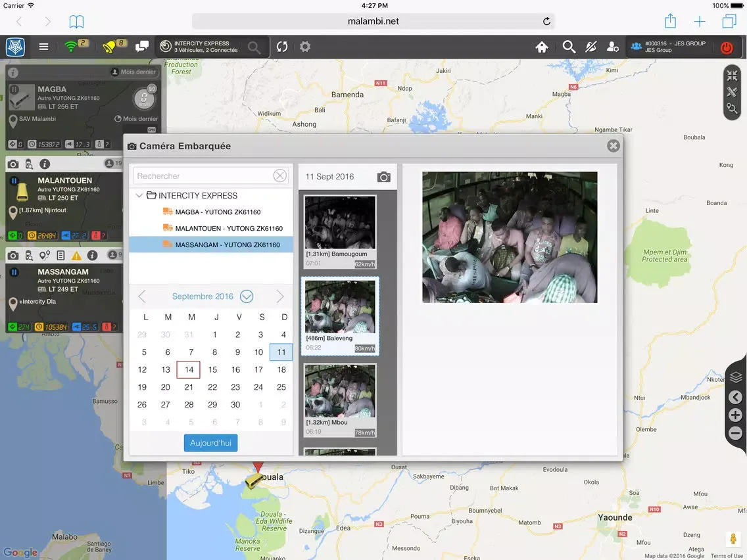Collapse the INTERCITY EXPRESS tree folder
The height and width of the screenshot is (560, 747).
click(139, 196)
